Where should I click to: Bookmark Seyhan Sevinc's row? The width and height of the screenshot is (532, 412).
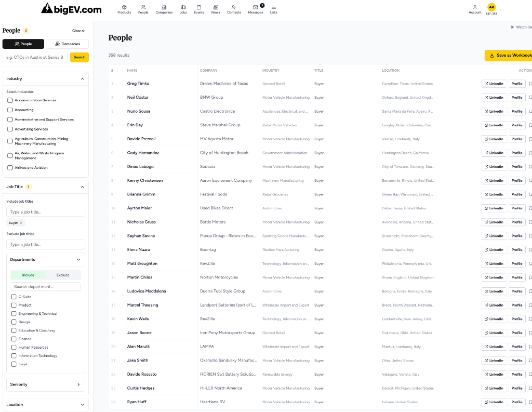point(530,236)
